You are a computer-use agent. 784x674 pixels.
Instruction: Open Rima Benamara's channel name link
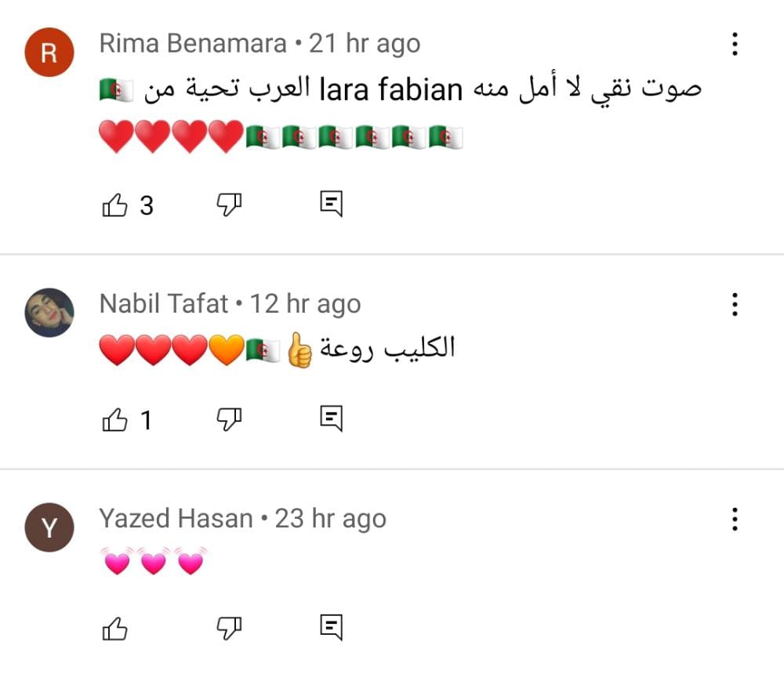[x=193, y=44]
